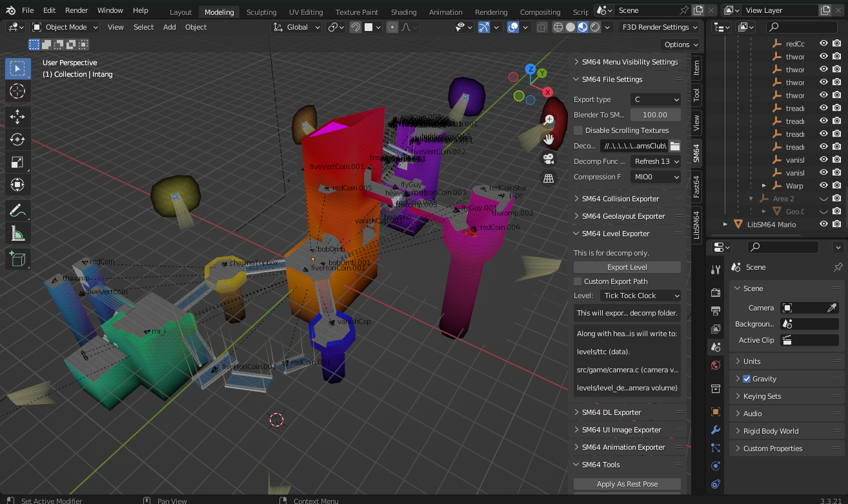Screen dimensions: 848x504
Task: Enable Disable Scrolling Textures checkbox
Action: (578, 130)
